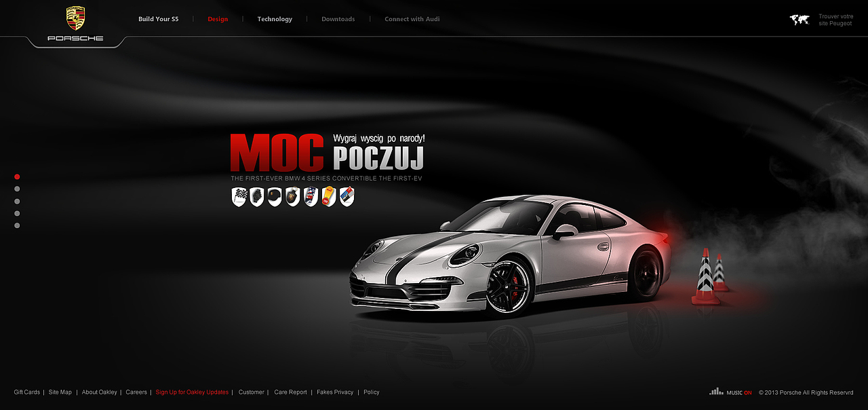Open the world map site selector icon
Image resolution: width=868 pixels, height=410 pixels.
click(800, 20)
